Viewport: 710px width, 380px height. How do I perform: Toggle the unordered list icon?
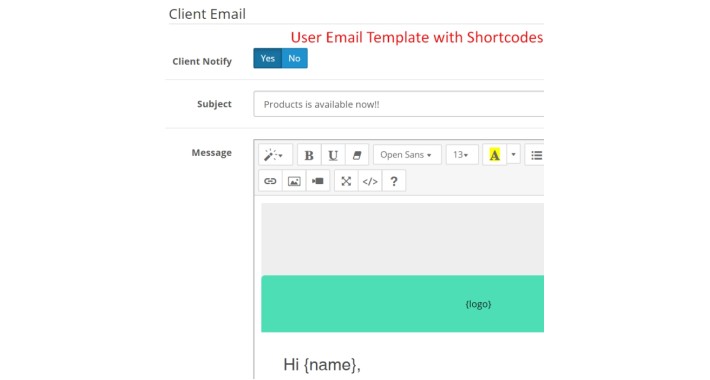(x=535, y=155)
